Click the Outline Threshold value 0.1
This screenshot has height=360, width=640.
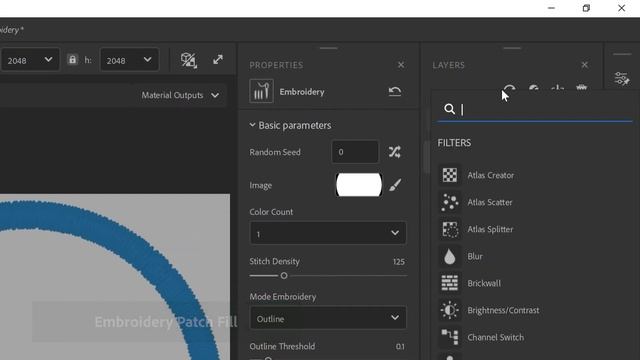[x=400, y=347]
